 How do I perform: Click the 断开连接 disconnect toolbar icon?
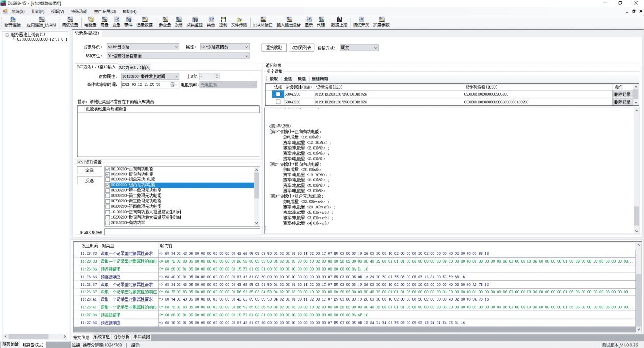pos(13,22)
